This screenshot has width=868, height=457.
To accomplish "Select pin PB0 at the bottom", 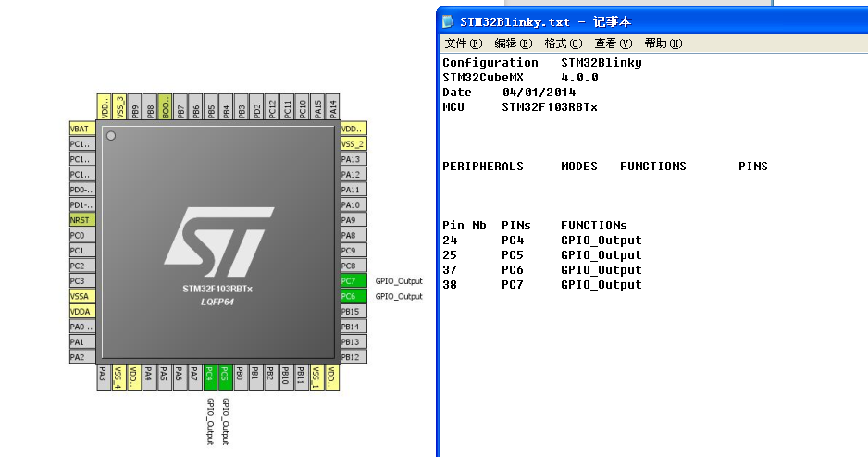I will (241, 377).
